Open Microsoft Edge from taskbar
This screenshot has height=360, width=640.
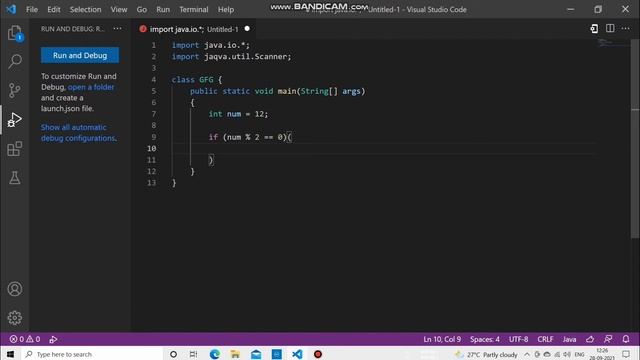click(x=214, y=354)
